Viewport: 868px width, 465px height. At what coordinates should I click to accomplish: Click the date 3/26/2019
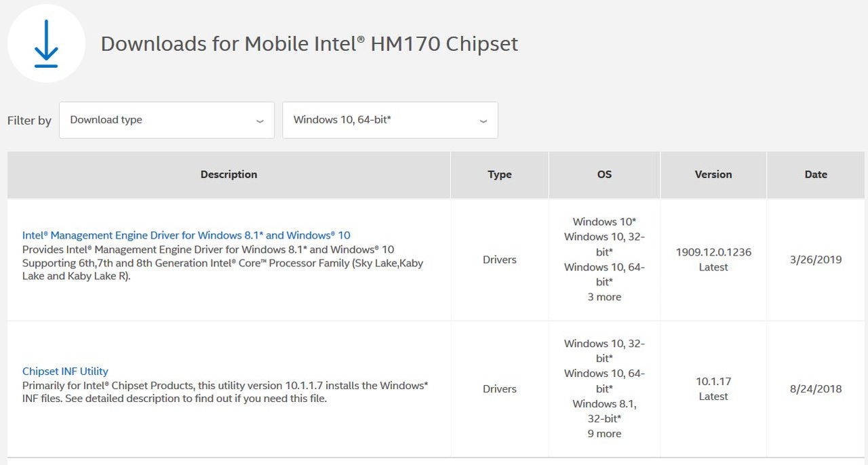pos(816,260)
